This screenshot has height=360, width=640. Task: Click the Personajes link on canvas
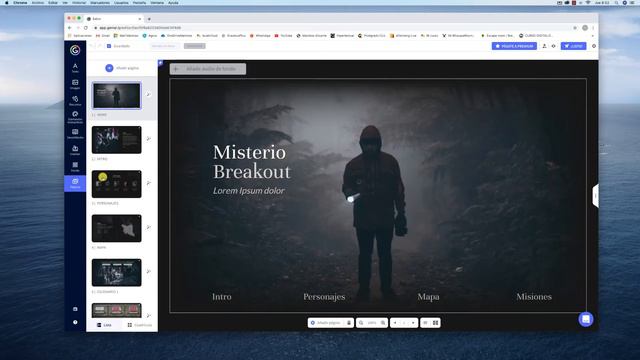click(324, 297)
